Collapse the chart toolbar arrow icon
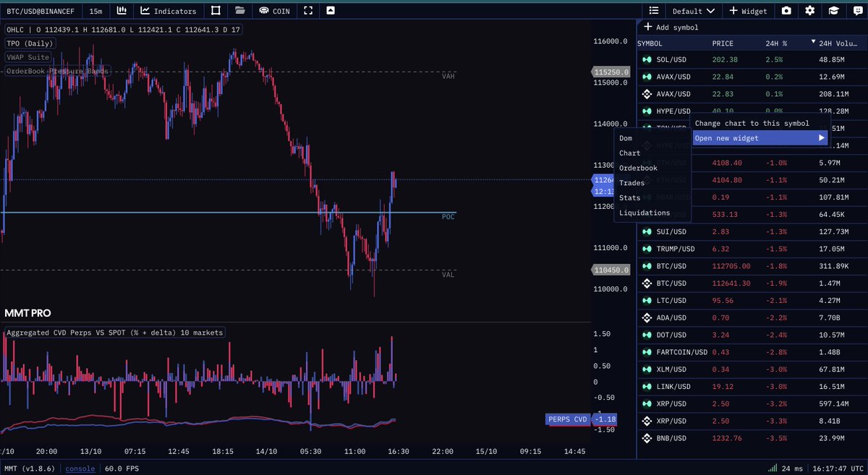The image size is (868, 475). tap(331, 11)
